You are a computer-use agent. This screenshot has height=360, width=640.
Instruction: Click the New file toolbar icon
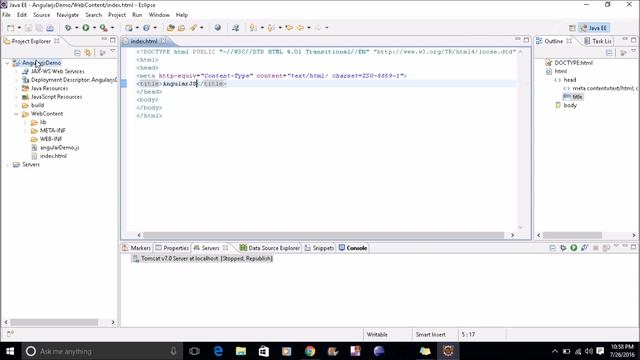click(11, 28)
